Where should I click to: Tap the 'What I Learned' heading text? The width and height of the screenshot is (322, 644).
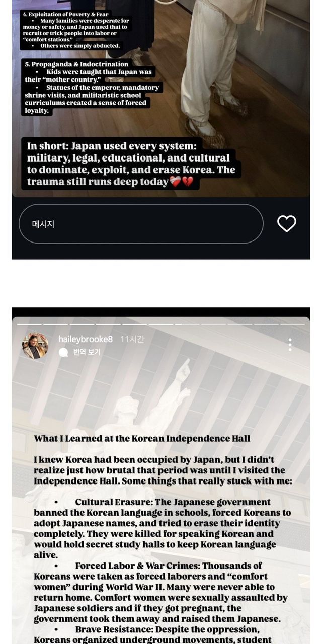(x=142, y=438)
